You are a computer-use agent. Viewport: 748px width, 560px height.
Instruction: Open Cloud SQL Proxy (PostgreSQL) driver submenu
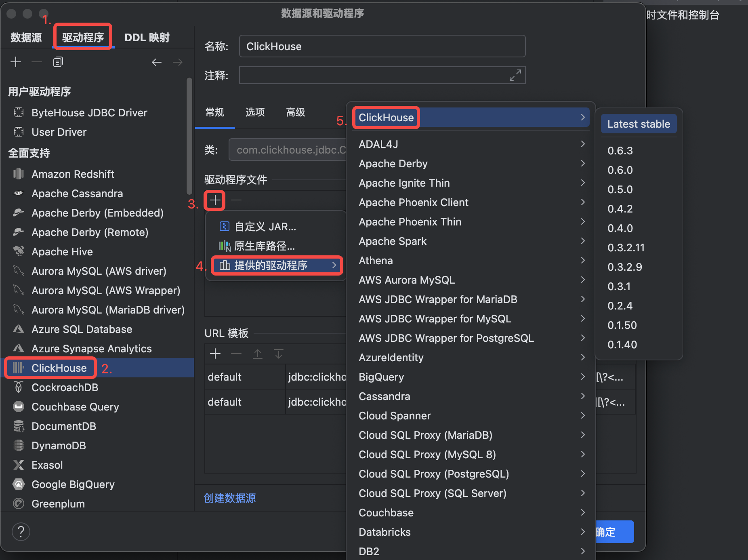[x=471, y=474]
